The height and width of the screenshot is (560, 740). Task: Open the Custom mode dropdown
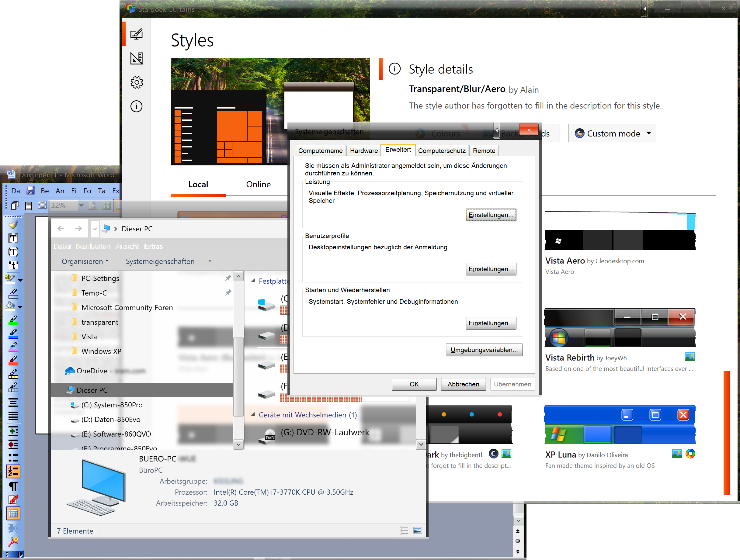612,133
